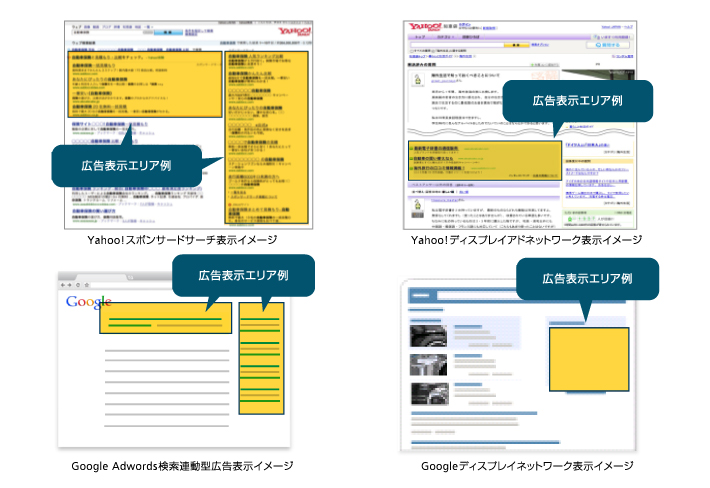Click yellow search button in Yahoo Display Network page
Screen dimensions: 710x488
pyautogui.click(x=516, y=45)
